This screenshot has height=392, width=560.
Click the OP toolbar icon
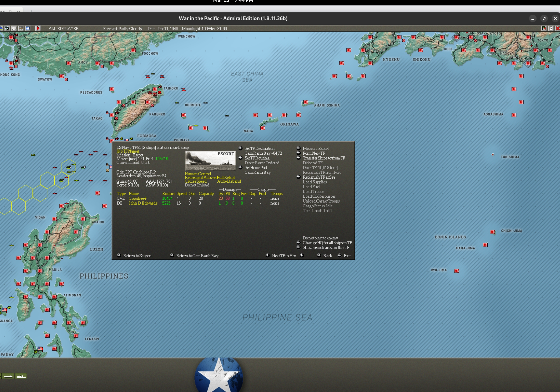[14, 28]
